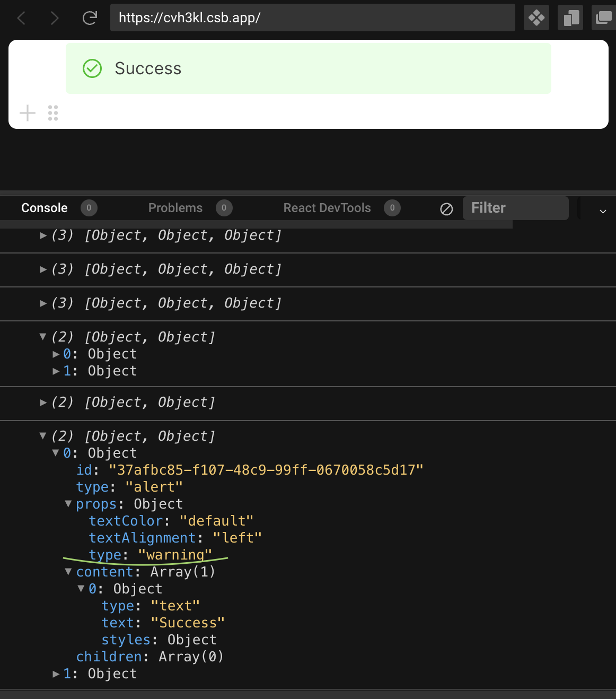616x699 pixels.
Task: Open the React DevTools tab
Action: point(327,208)
